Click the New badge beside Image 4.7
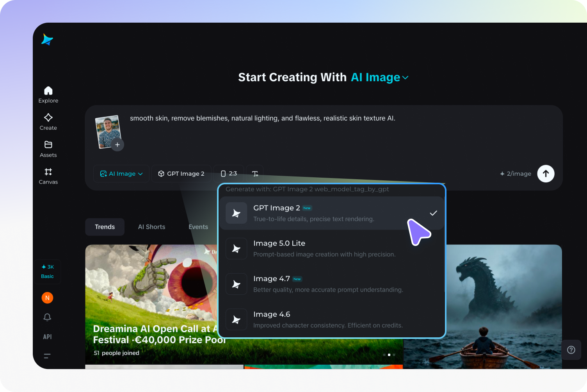 pos(297,279)
